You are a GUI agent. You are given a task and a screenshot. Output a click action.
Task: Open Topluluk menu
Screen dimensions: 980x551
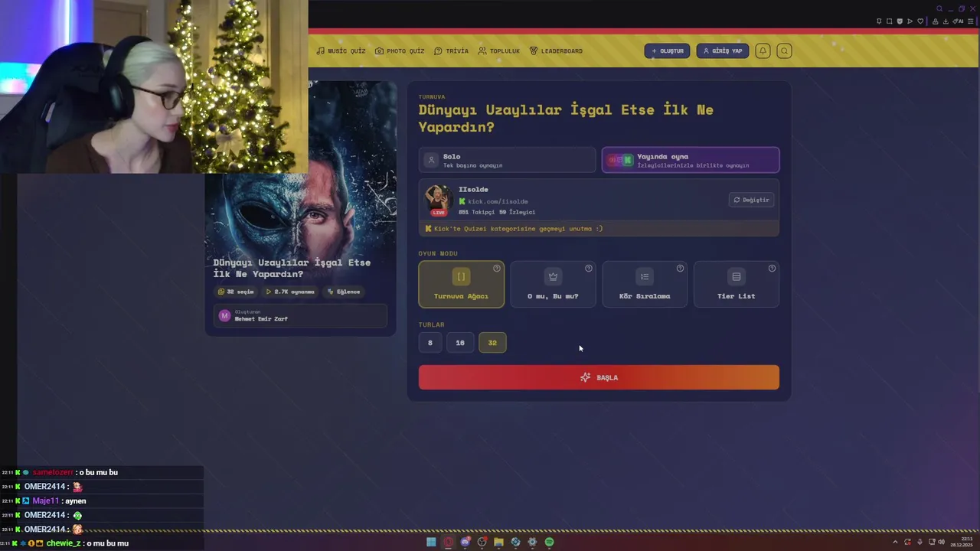click(498, 51)
